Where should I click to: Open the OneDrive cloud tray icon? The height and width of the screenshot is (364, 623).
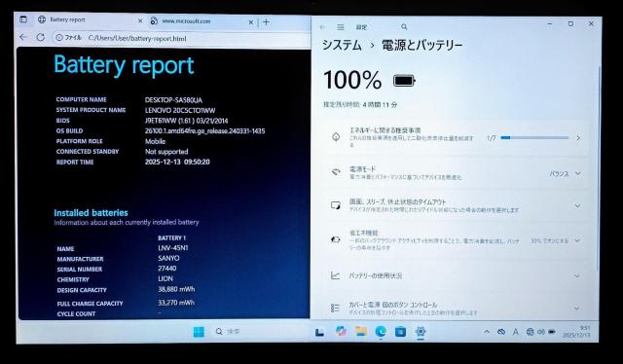tap(501, 332)
